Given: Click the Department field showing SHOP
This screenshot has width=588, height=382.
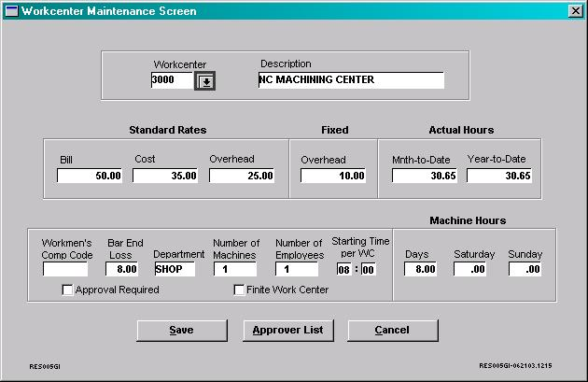Looking at the screenshot, I should (175, 269).
